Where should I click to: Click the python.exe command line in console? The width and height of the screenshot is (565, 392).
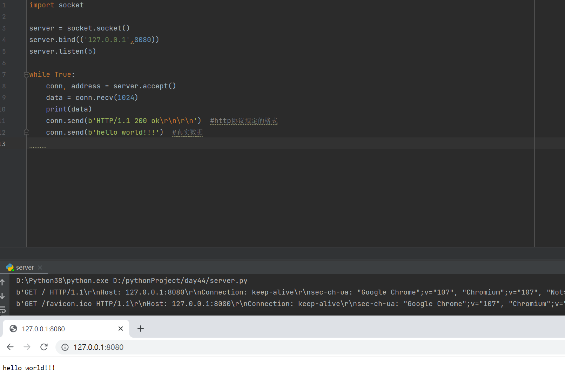pos(132,281)
